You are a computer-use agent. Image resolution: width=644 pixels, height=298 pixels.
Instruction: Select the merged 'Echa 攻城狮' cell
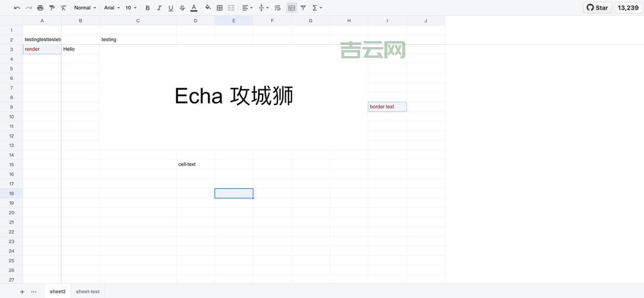pos(234,97)
